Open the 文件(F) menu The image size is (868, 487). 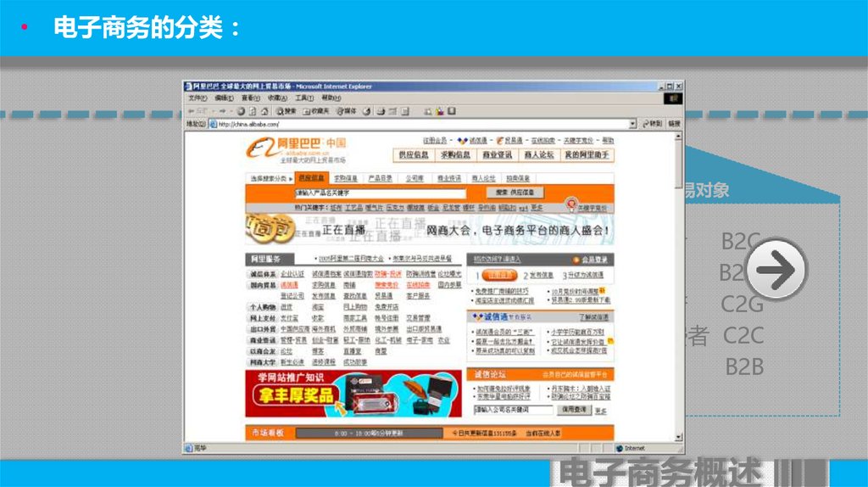197,98
